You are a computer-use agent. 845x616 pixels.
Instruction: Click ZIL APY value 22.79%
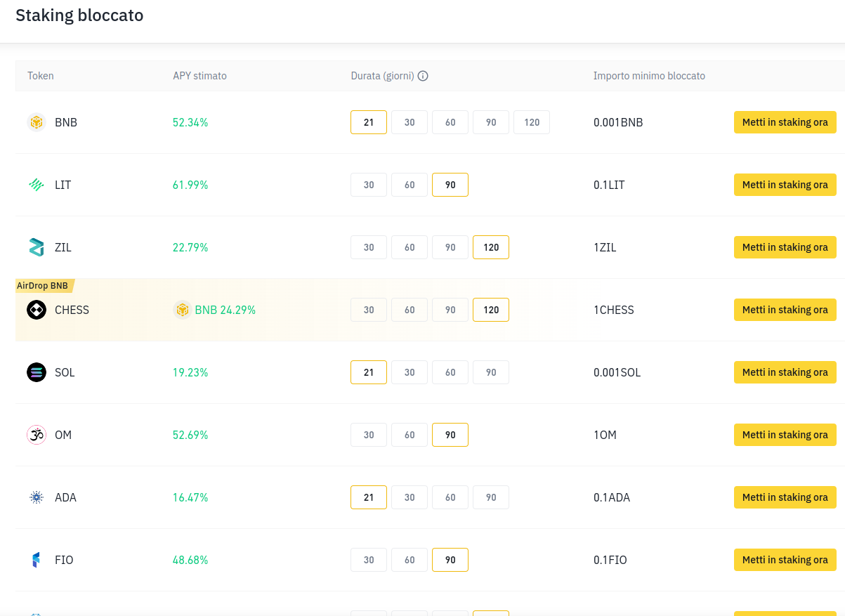click(x=190, y=247)
